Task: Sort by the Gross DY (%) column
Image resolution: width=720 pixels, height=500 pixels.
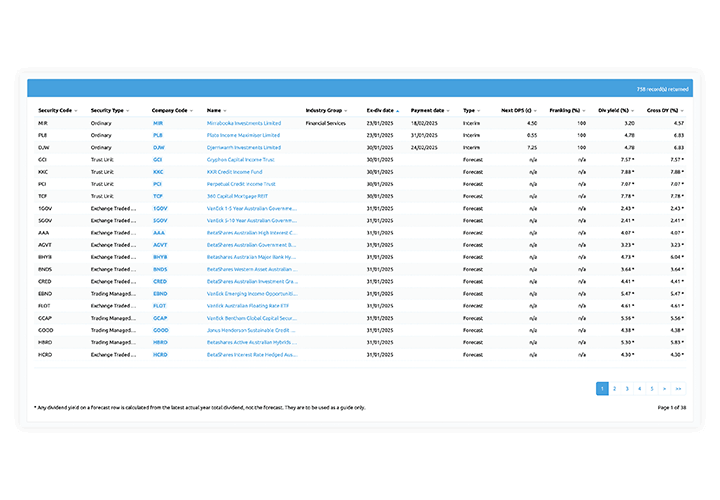Action: coord(665,111)
